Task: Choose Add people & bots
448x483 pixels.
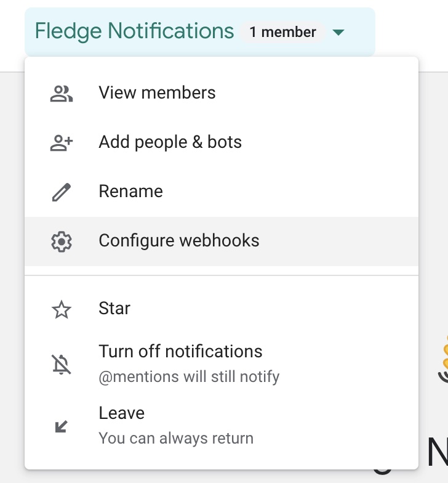Action: 170,142
